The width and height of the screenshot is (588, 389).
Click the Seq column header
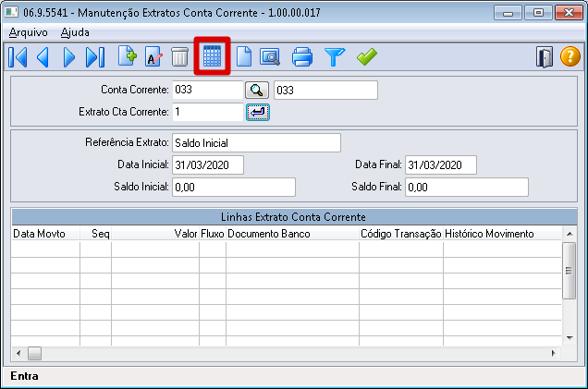[95, 234]
